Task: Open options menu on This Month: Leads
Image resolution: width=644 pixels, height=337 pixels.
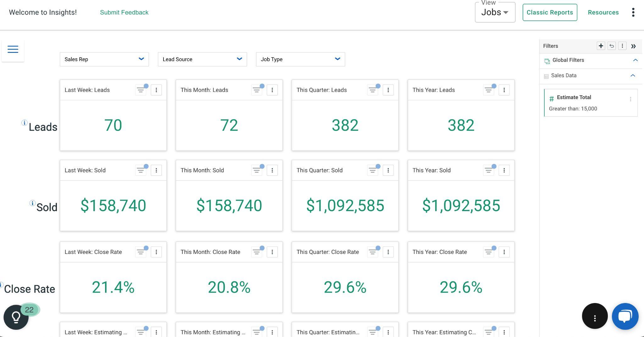Action: (272, 90)
